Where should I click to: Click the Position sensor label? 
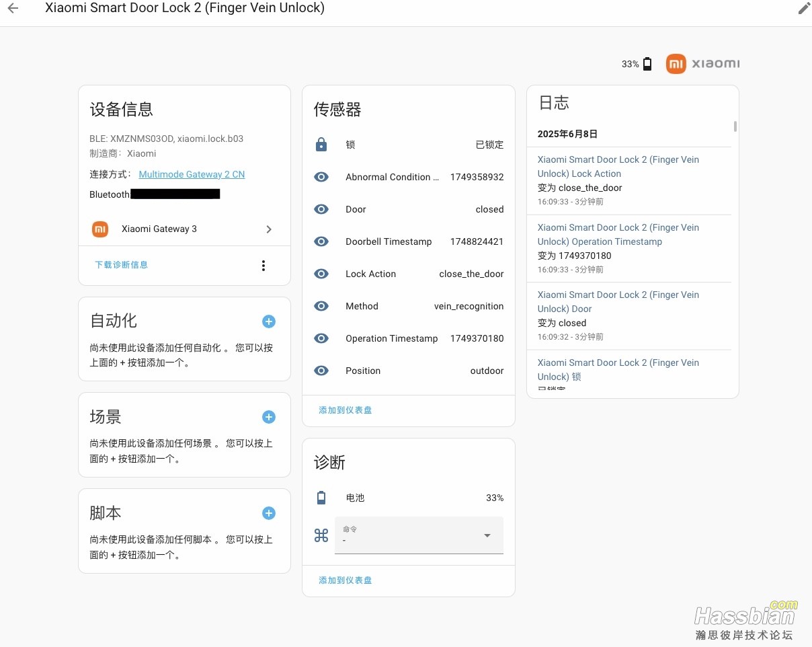click(x=363, y=371)
